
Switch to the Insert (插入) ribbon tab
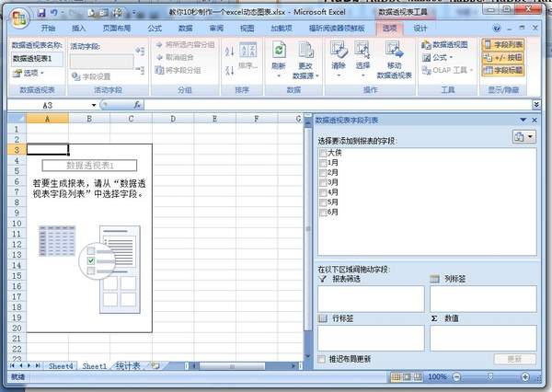pyautogui.click(x=79, y=29)
